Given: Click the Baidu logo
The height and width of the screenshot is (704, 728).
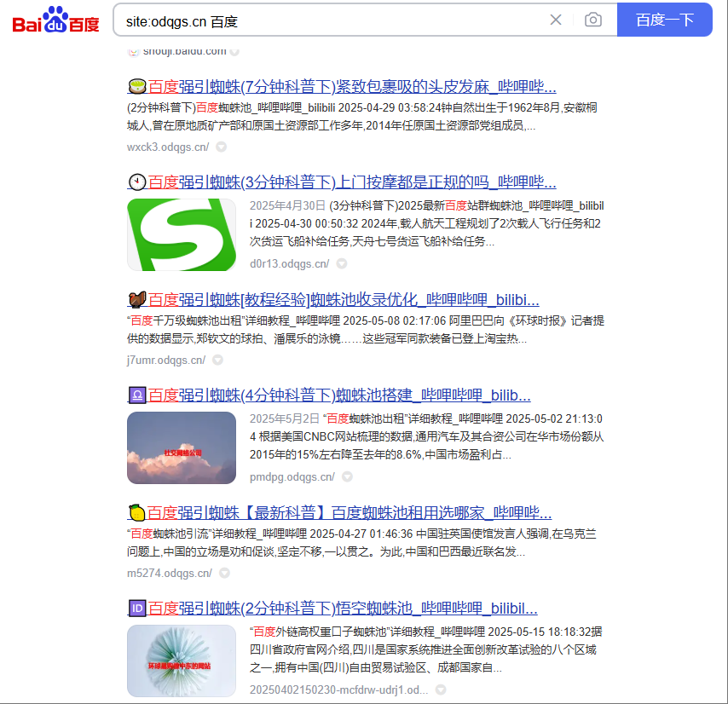Looking at the screenshot, I should point(55,20).
